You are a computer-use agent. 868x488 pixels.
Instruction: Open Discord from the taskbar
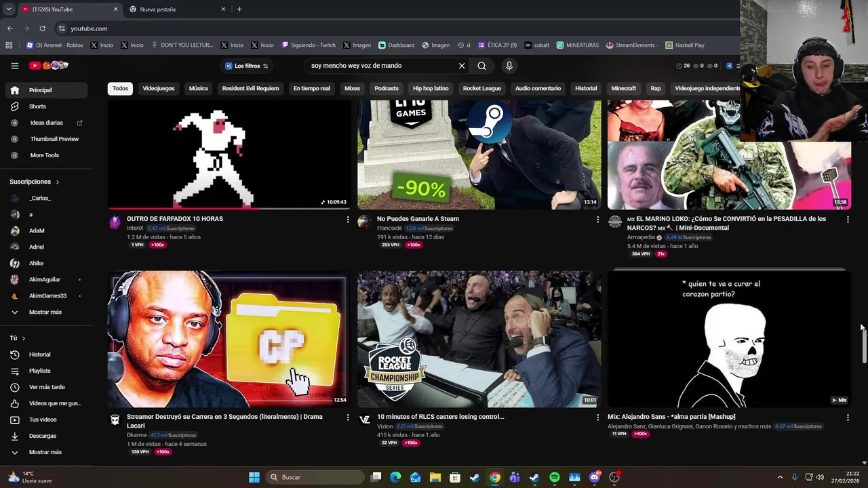595,477
